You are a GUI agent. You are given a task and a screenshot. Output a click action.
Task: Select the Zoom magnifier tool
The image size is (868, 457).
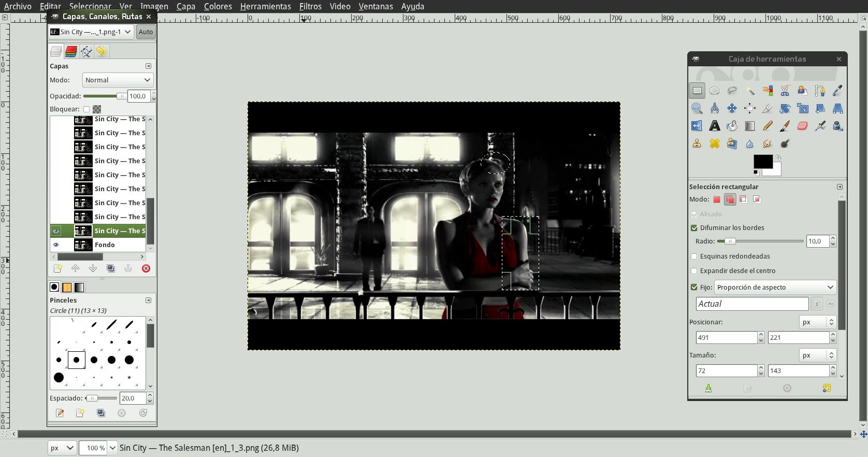(697, 108)
